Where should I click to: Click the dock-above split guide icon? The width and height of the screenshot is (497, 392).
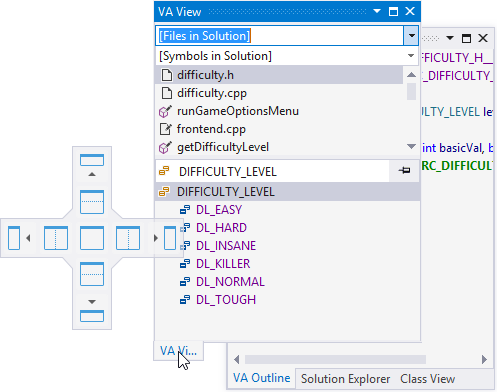point(92,202)
